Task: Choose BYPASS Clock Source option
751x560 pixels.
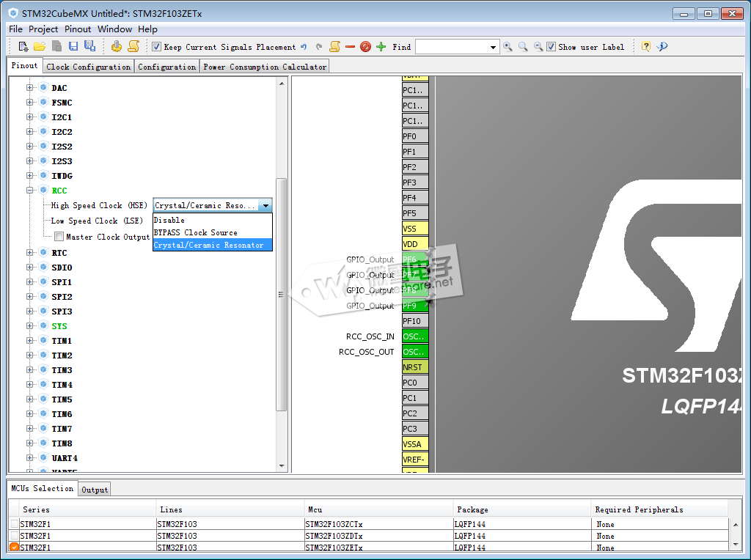Action: point(213,232)
